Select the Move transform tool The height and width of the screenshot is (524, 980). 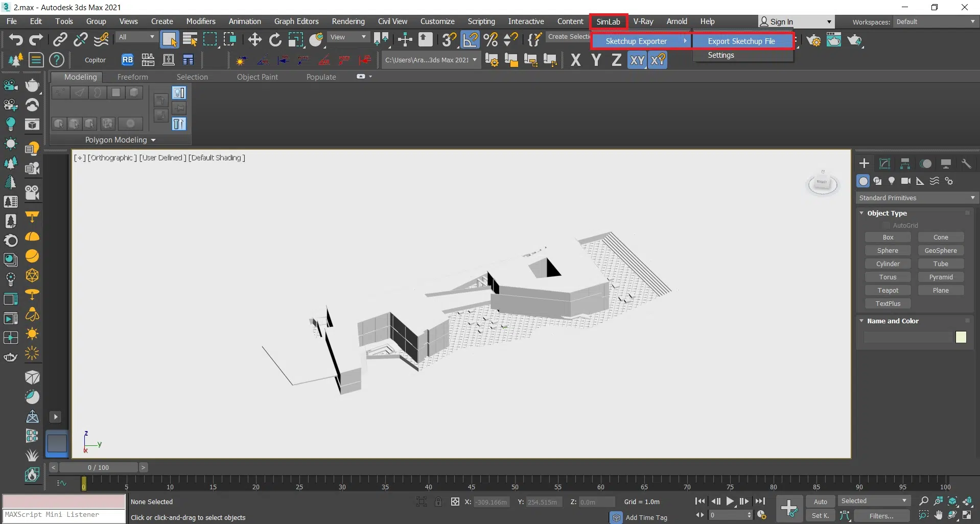point(254,39)
